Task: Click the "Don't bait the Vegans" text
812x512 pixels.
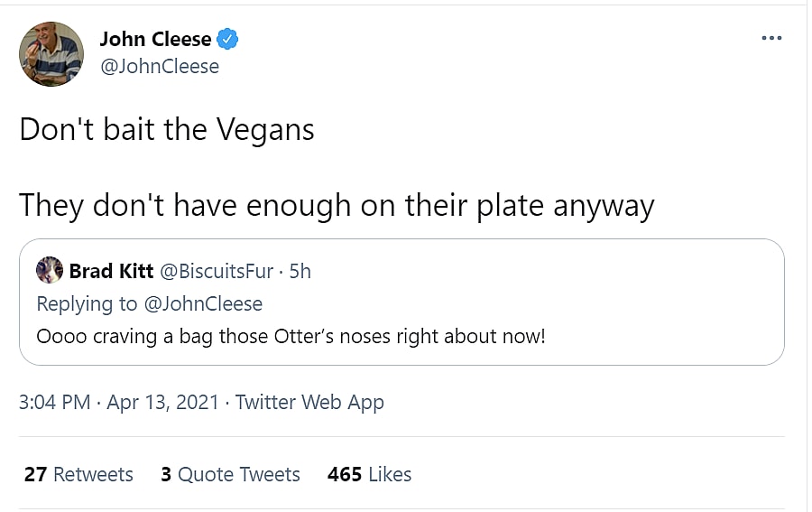Action: [x=167, y=130]
